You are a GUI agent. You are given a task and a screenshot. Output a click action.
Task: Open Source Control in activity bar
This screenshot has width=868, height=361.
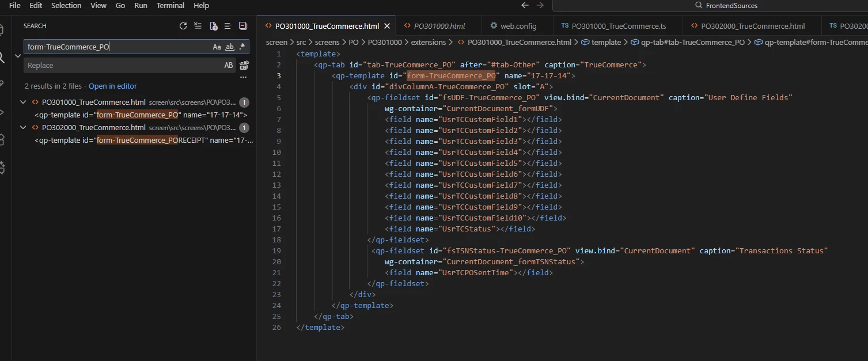point(2,84)
